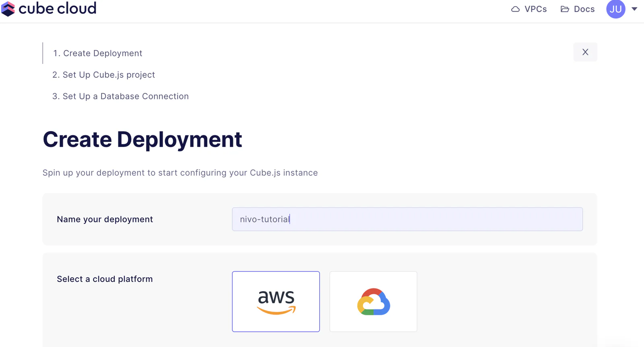644x347 pixels.
Task: Click the cloud icon beside VPCs
Action: pos(515,9)
